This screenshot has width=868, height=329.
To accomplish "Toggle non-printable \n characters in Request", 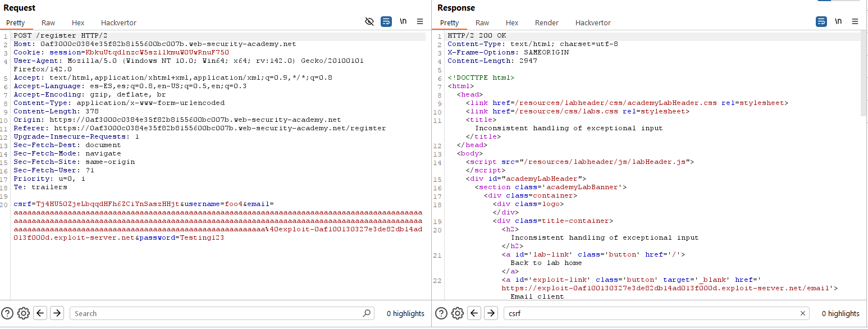I will pyautogui.click(x=403, y=22).
